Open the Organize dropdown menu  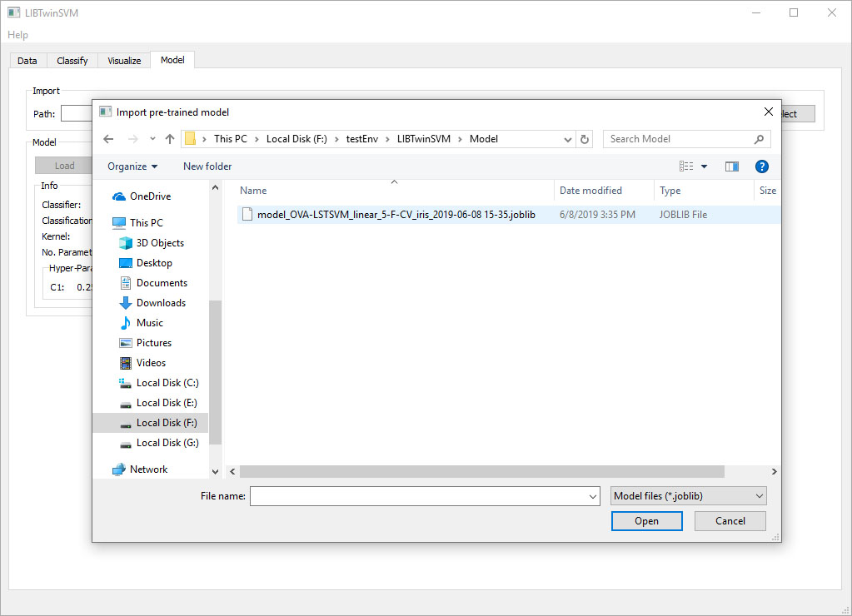coord(132,166)
